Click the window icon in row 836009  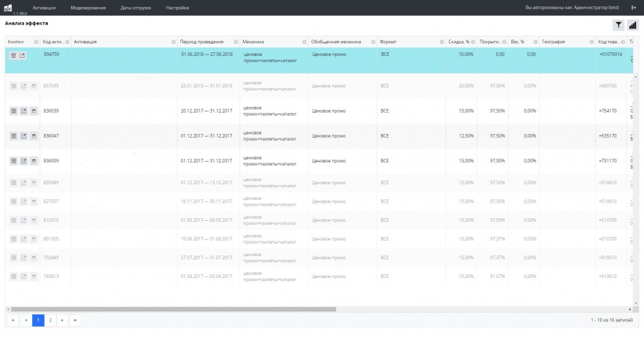click(x=34, y=161)
